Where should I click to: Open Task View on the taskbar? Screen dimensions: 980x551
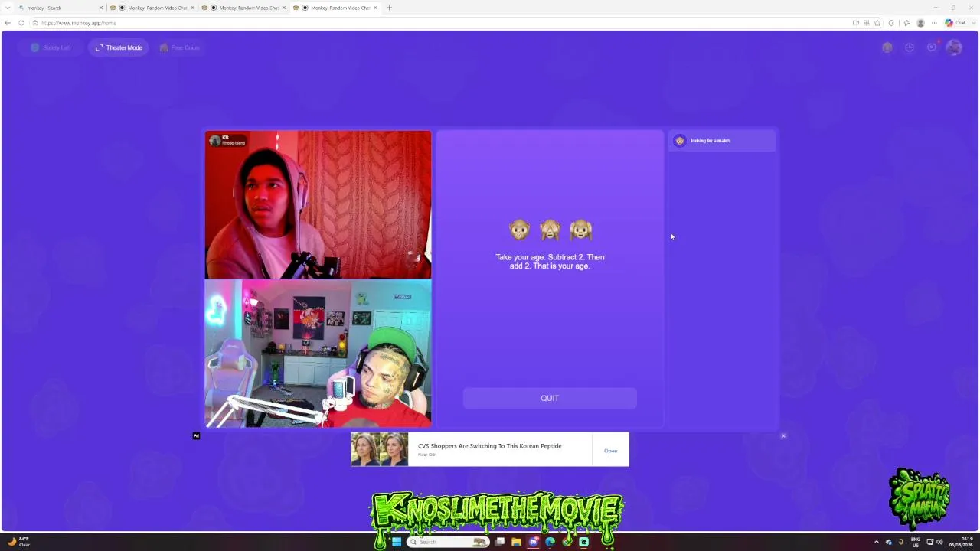coord(500,542)
